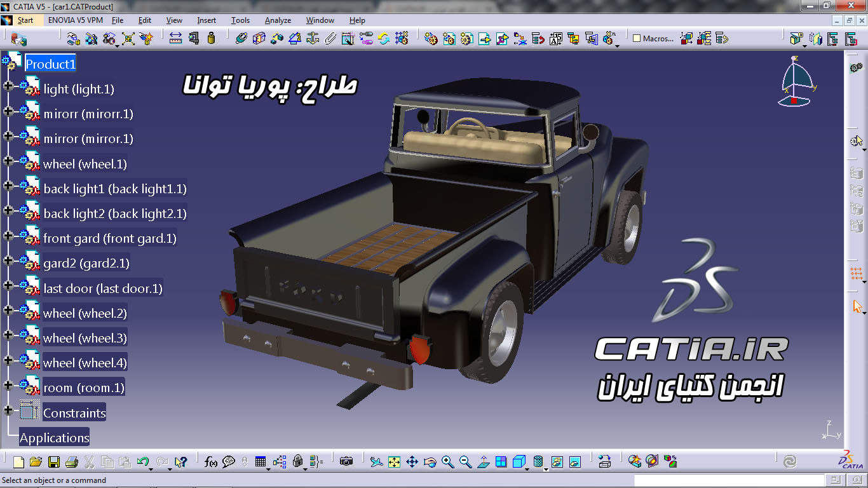Viewport: 868px width, 488px height.
Task: Open the Insert menu
Action: click(207, 20)
